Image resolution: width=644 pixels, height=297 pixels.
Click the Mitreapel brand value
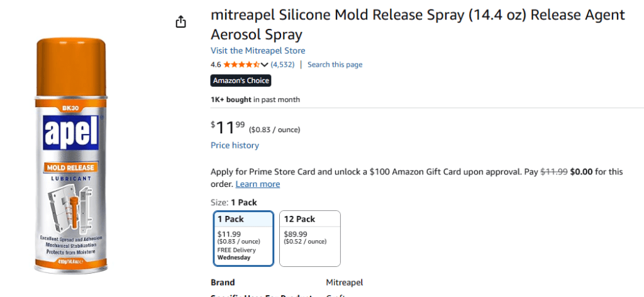[x=344, y=283]
